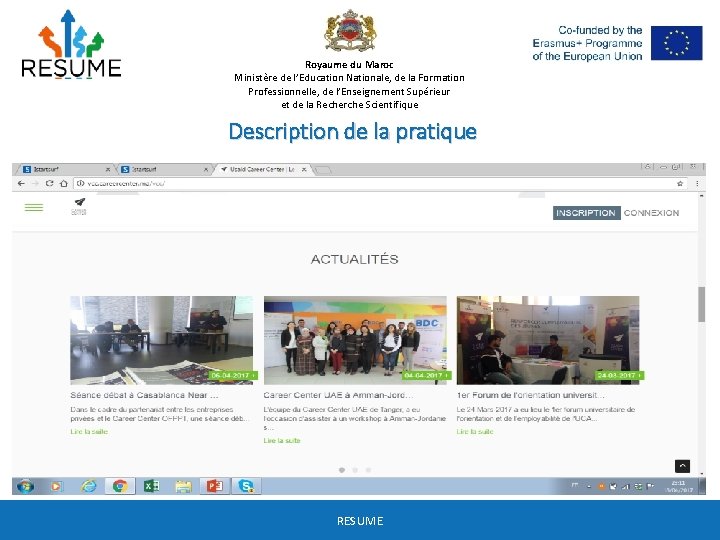Open a new tab with the blank tab button

(323, 170)
